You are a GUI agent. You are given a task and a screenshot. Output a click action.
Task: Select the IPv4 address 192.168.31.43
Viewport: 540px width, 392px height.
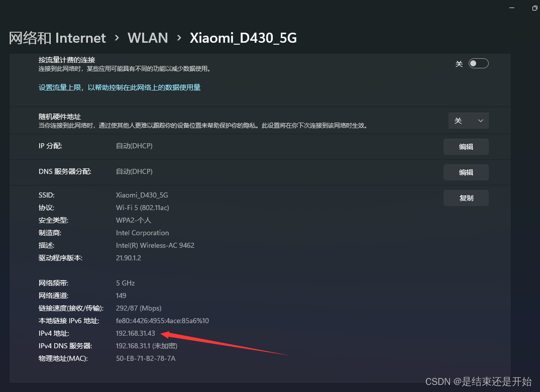pyautogui.click(x=135, y=333)
